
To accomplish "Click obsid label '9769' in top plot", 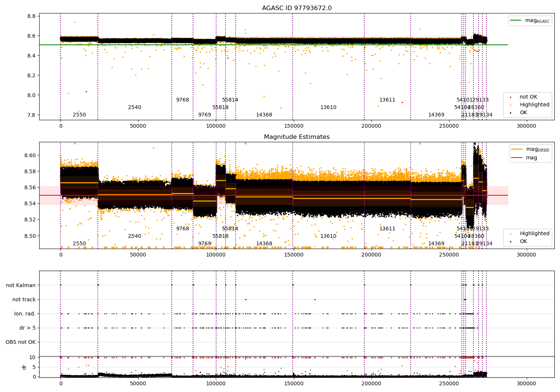I will [x=205, y=115].
